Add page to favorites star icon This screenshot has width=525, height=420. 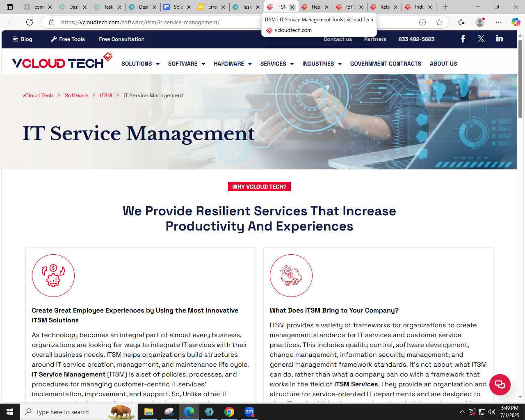[x=439, y=22]
